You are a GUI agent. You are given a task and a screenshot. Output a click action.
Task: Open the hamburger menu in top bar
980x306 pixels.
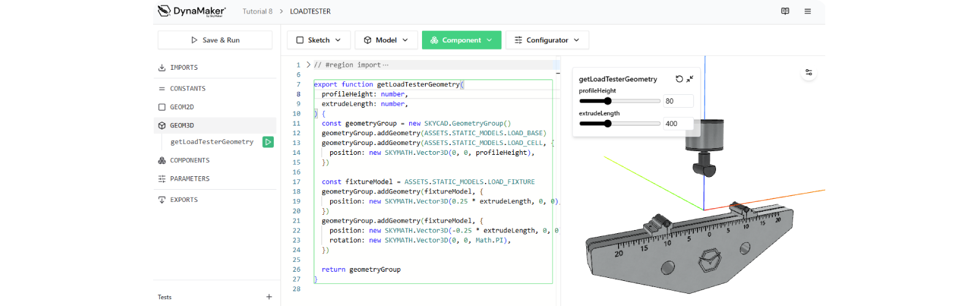tap(807, 11)
